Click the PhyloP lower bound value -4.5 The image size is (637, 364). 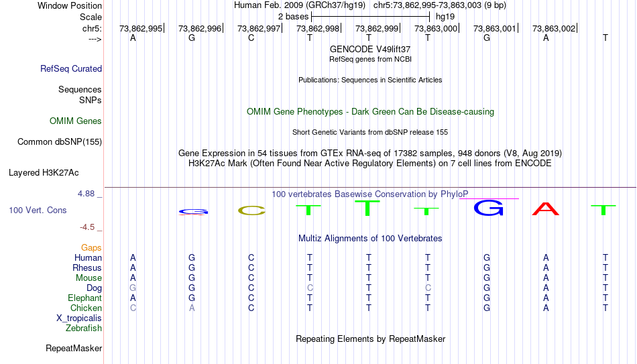(87, 227)
